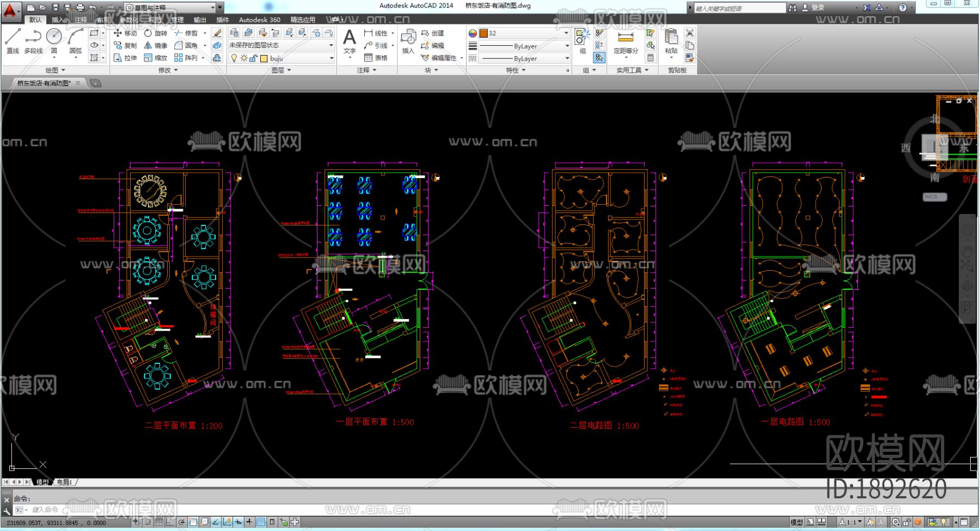Open the 布局1 layout tab
This screenshot has width=980, height=531.
[65, 482]
